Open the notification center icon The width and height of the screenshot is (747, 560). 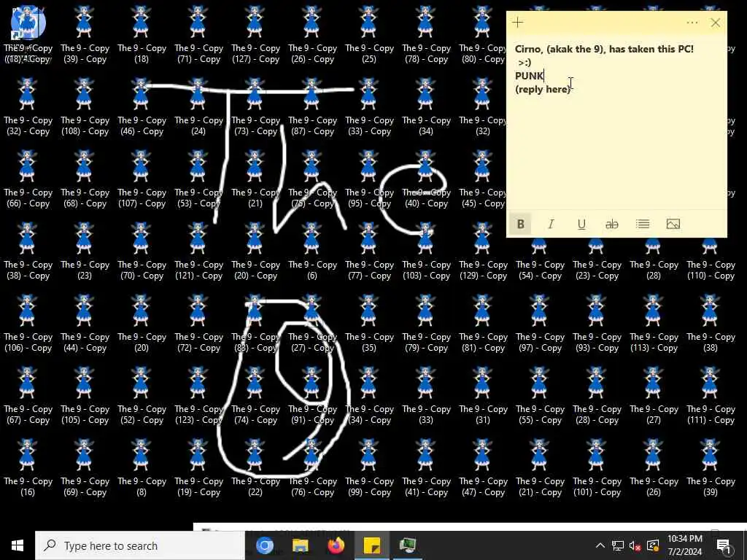[724, 545]
